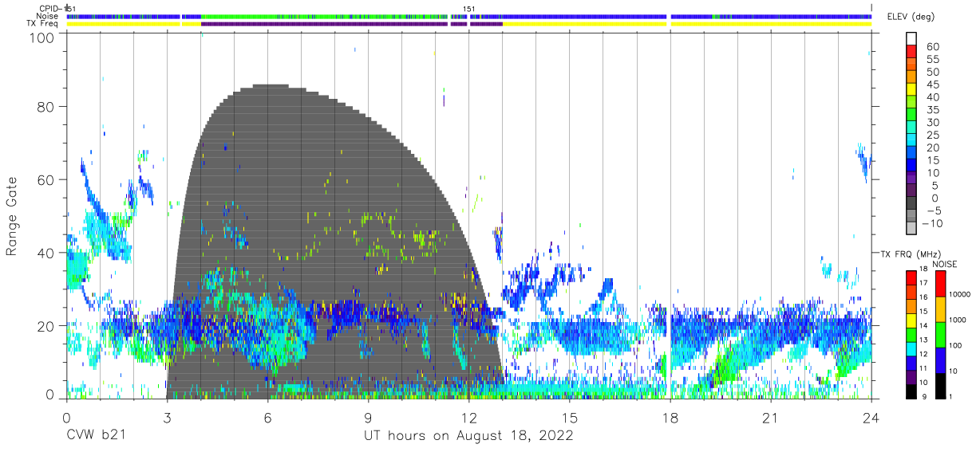Select the cyan ELEV segment between 25 and 20

tap(911, 141)
